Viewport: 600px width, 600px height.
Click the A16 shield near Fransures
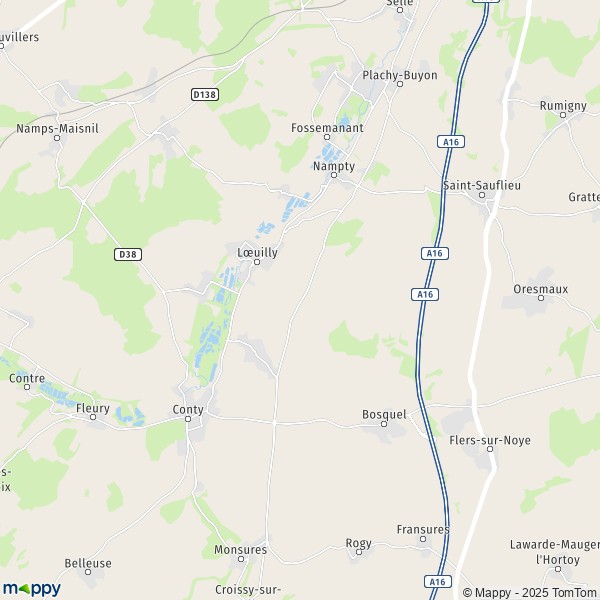438,582
